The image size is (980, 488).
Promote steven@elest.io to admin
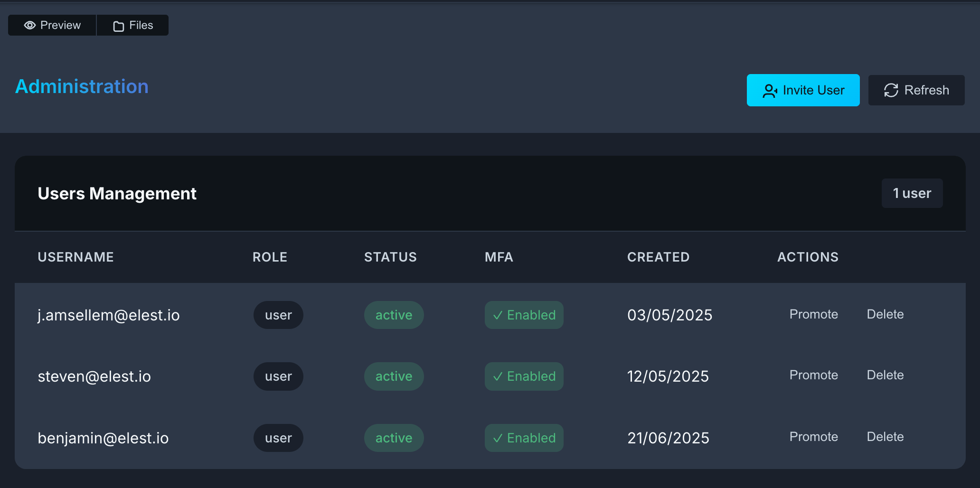[x=813, y=375]
